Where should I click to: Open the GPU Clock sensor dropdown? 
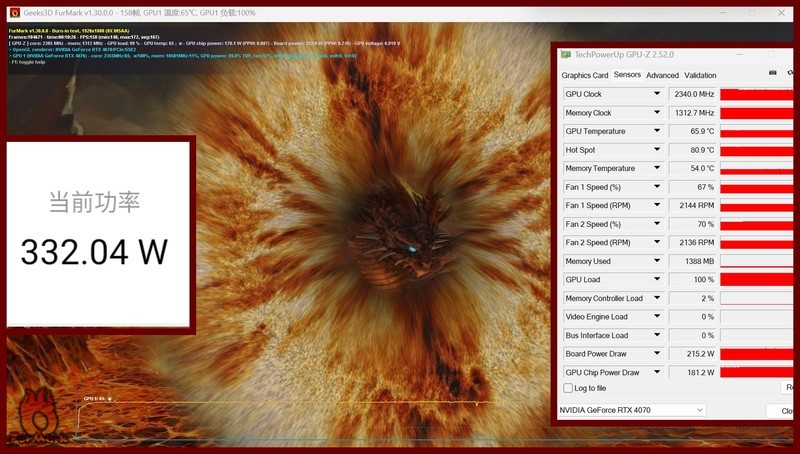click(657, 94)
